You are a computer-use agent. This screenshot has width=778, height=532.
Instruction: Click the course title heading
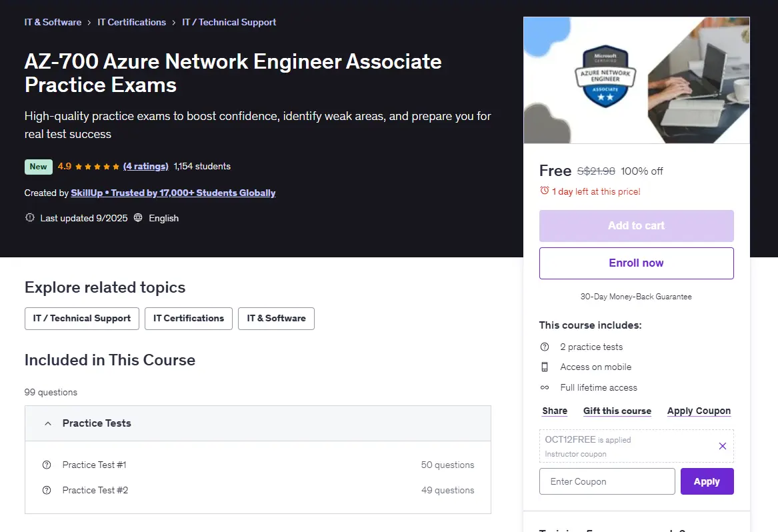[x=233, y=73]
